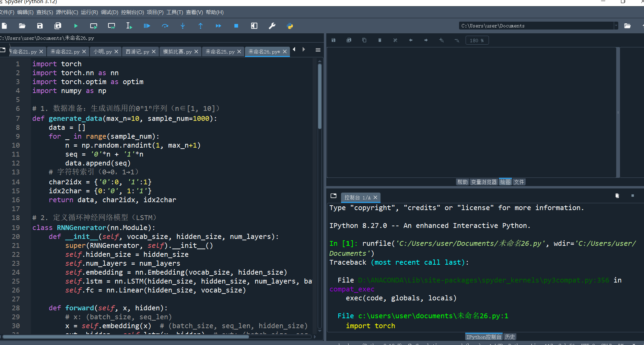
Task: Open the 帮助(H) menu
Action: pos(214,12)
